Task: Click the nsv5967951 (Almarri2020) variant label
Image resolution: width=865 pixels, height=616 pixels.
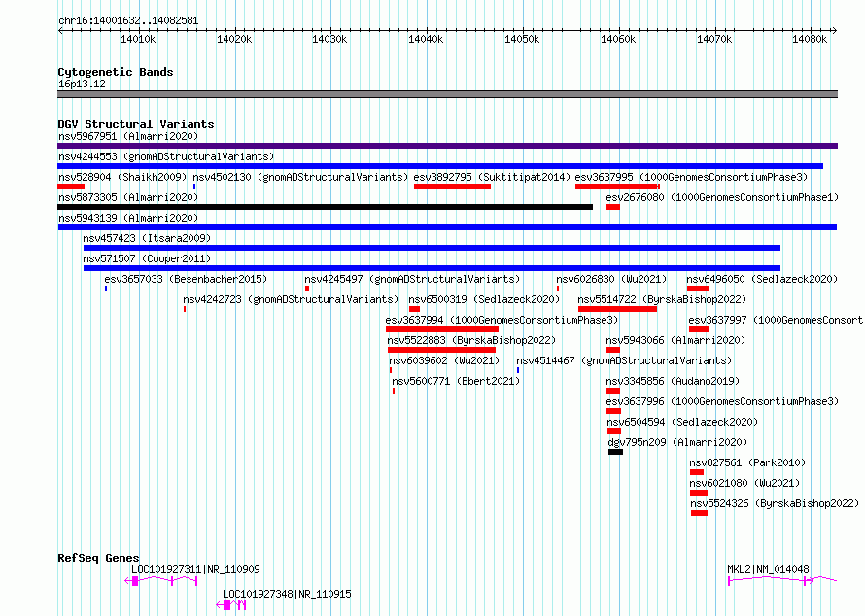Action: (128, 136)
